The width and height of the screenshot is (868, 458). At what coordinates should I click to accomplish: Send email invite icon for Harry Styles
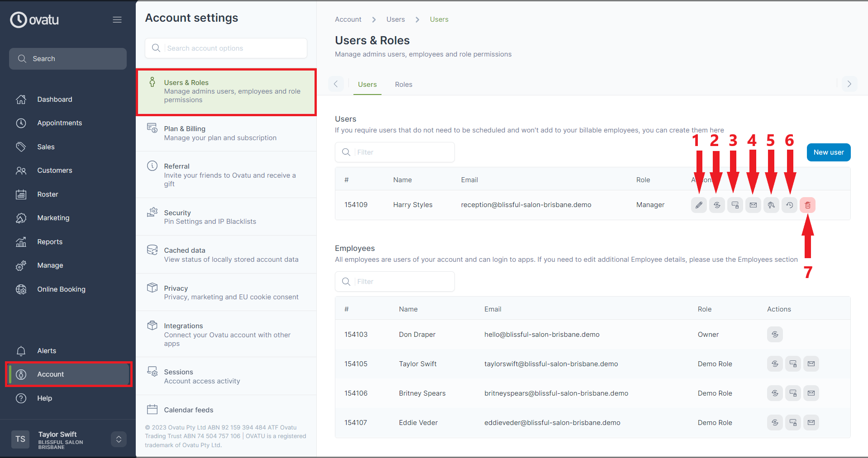[x=753, y=205]
